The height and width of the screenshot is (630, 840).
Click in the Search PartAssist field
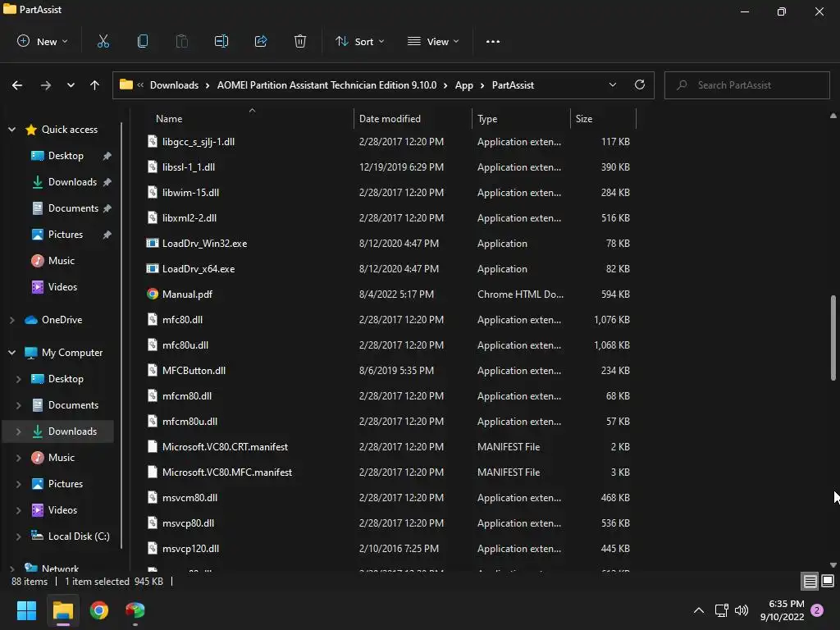746,85
